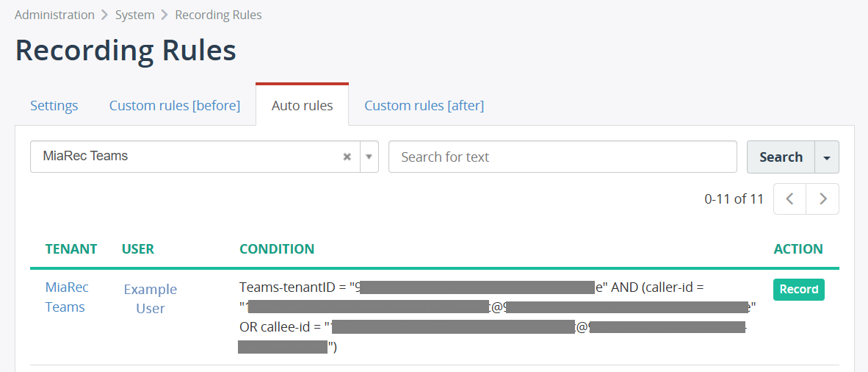Sort by the CONDITION column header
The width and height of the screenshot is (868, 372).
(277, 249)
